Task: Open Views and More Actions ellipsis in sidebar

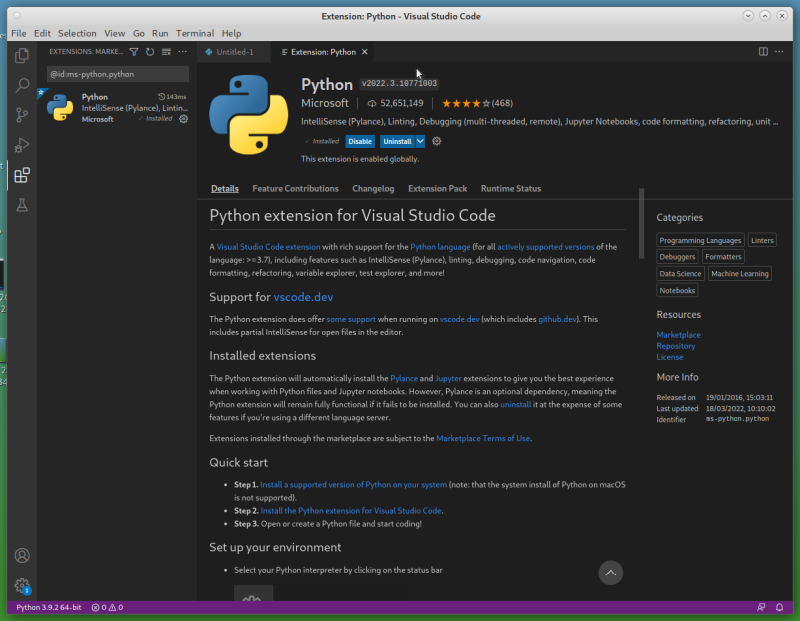Action: [x=183, y=52]
